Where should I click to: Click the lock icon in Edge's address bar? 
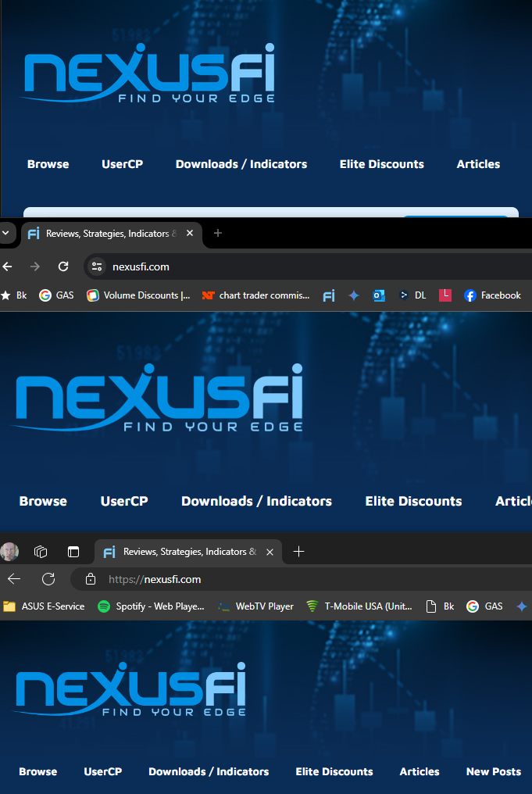[x=91, y=579]
